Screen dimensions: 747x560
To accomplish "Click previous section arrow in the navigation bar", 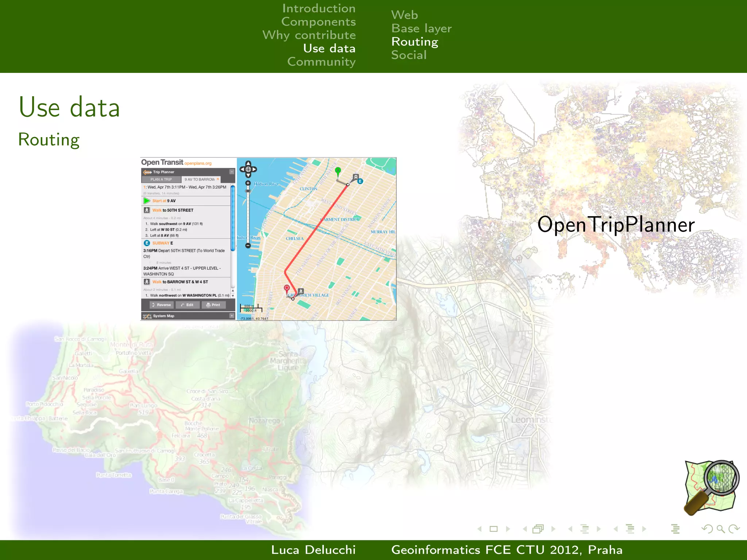I will point(616,529).
